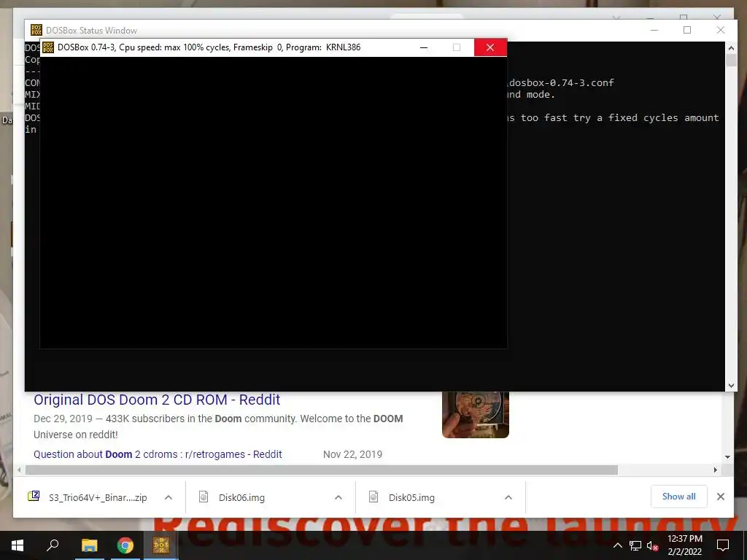Open Question about Doom 2 cdroms link
The height and width of the screenshot is (560, 747).
click(158, 454)
